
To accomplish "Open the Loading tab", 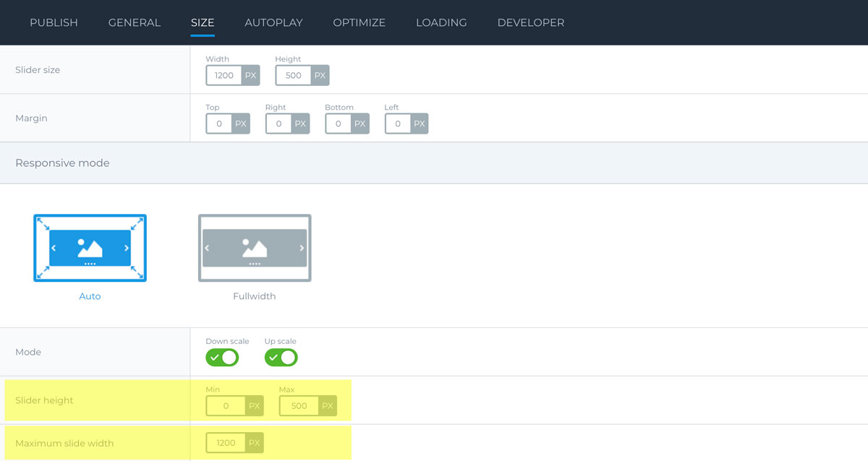I will tap(441, 22).
